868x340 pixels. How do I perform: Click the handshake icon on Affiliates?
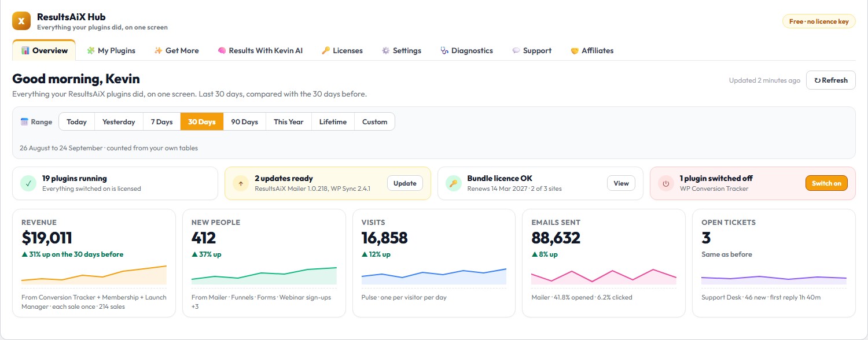(x=575, y=50)
